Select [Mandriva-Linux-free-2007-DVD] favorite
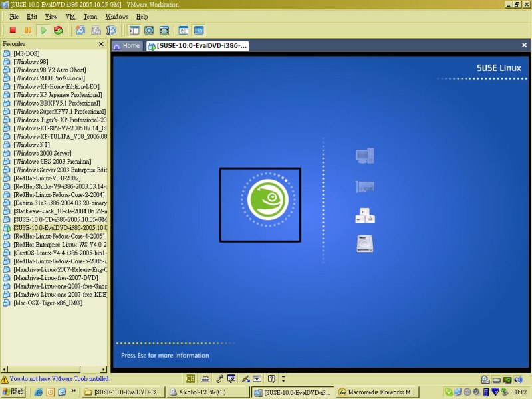This screenshot has width=532, height=399. (56, 278)
